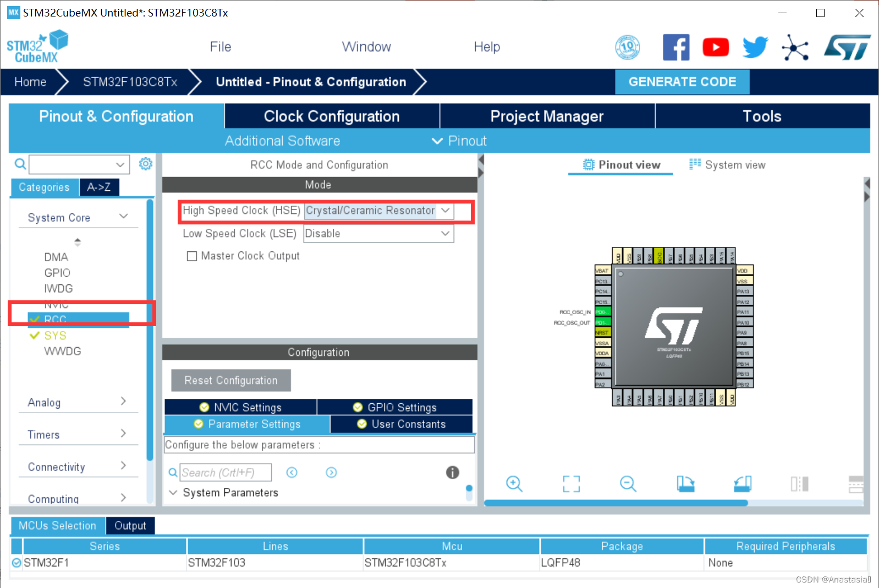Screen dimensions: 879x588
Task: Open the YouTube channel icon
Action: pyautogui.click(x=716, y=47)
